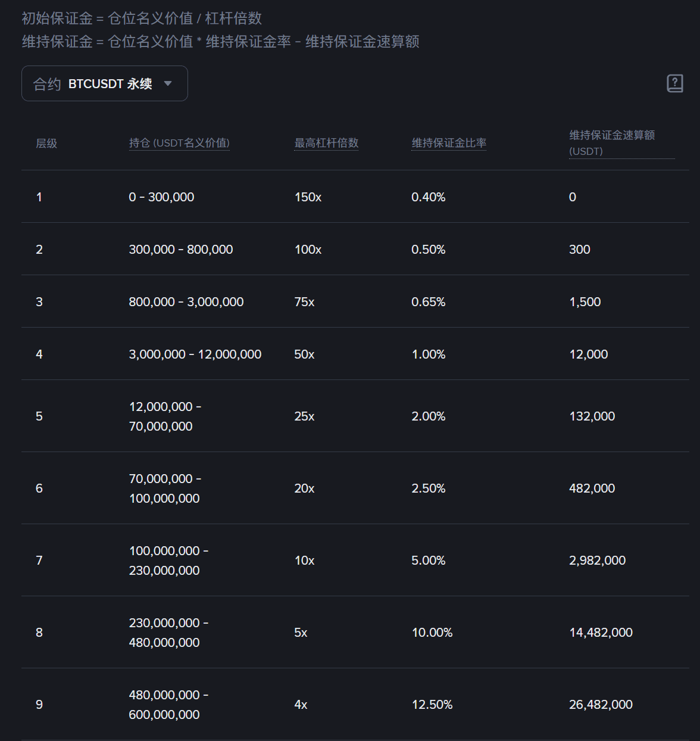Select the 10x leverage cell in tier 7
This screenshot has height=741, width=700.
click(304, 561)
